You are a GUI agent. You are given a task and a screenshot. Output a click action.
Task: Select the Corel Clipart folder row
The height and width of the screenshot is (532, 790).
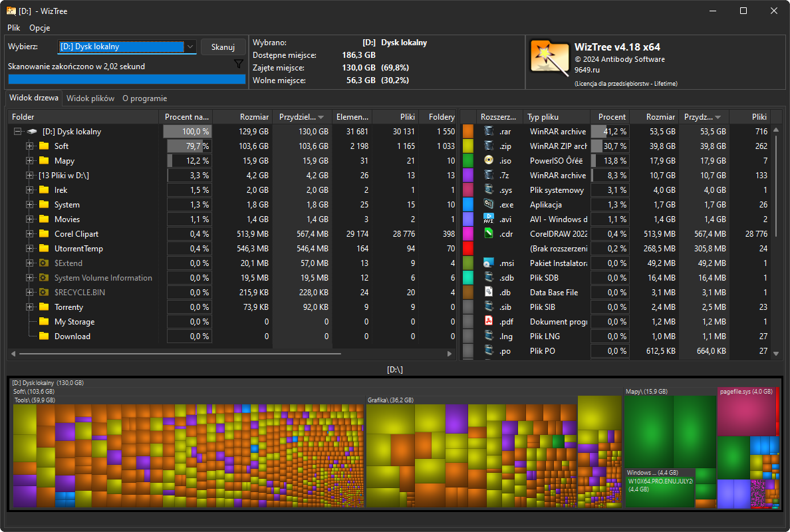click(x=232, y=234)
